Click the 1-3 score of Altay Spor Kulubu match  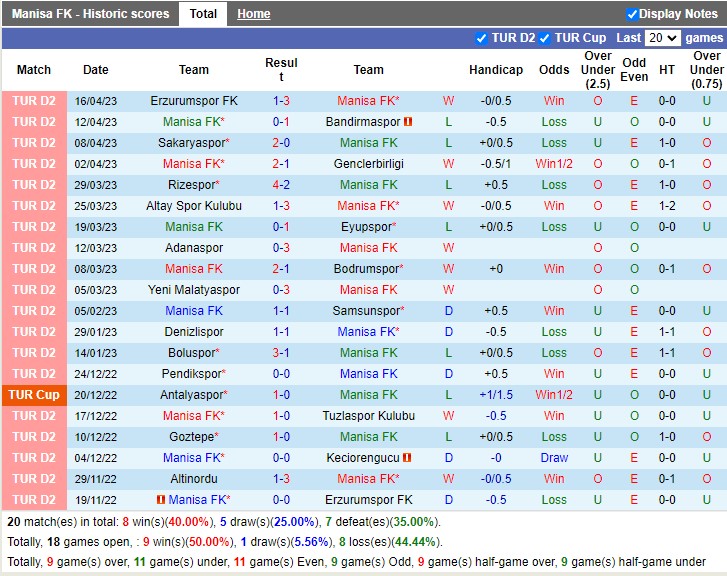[281, 206]
